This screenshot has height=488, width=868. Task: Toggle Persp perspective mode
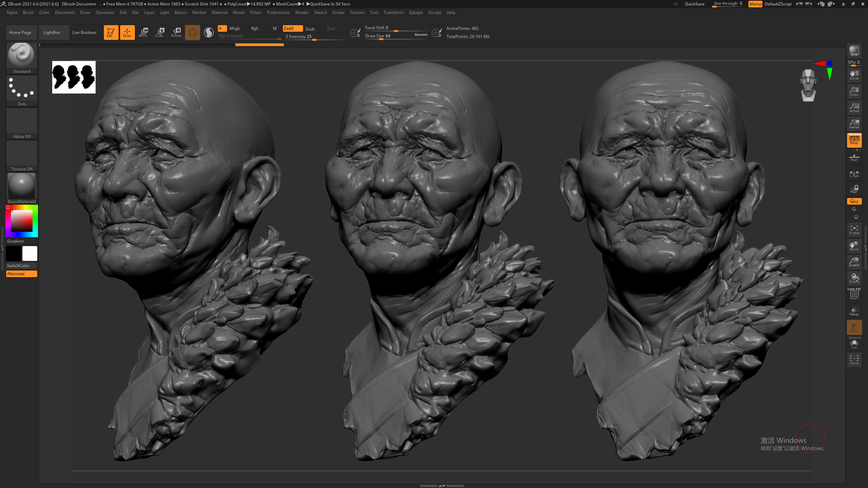pyautogui.click(x=854, y=140)
